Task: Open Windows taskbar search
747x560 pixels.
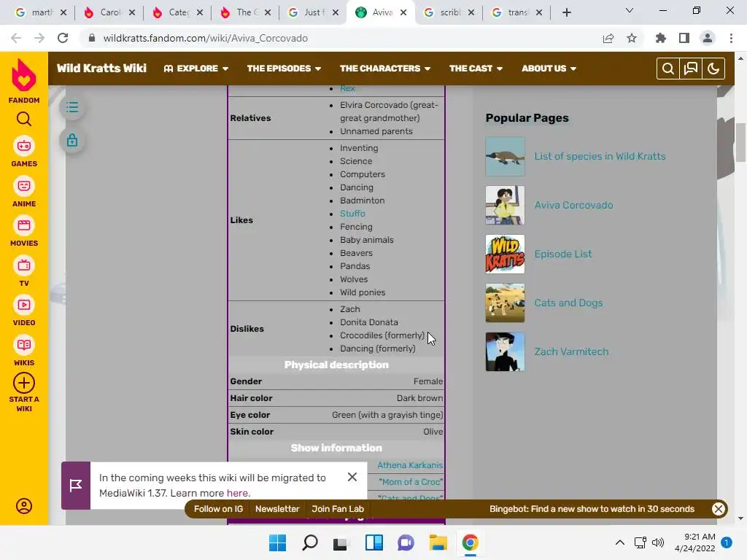Action: click(x=309, y=542)
